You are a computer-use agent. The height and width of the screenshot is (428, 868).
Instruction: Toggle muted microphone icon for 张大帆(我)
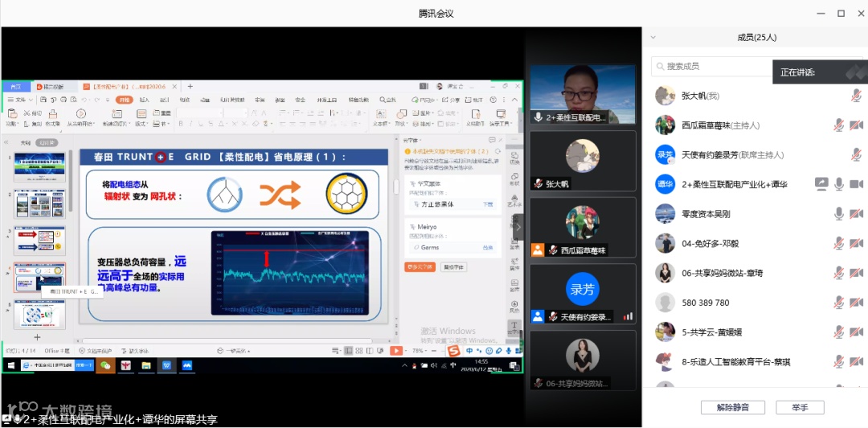[857, 96]
